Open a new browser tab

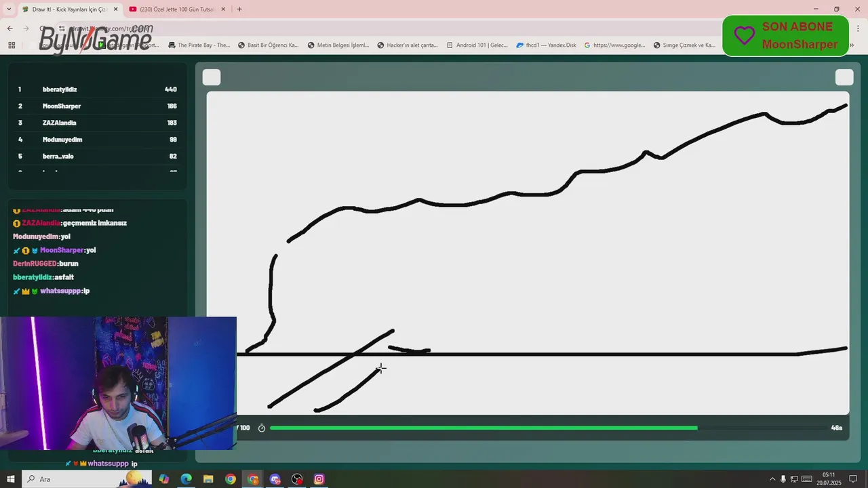tap(239, 9)
